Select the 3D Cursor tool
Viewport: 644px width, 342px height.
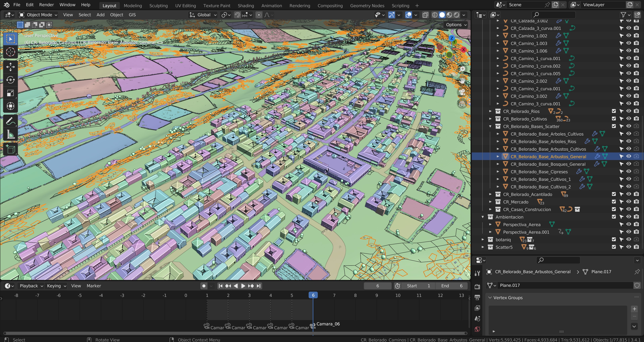pyautogui.click(x=10, y=52)
